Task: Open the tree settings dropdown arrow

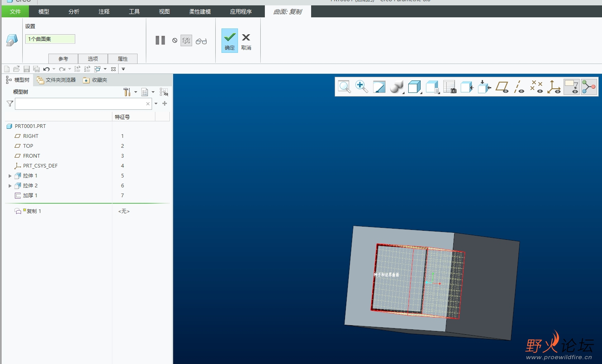Action: [136, 92]
